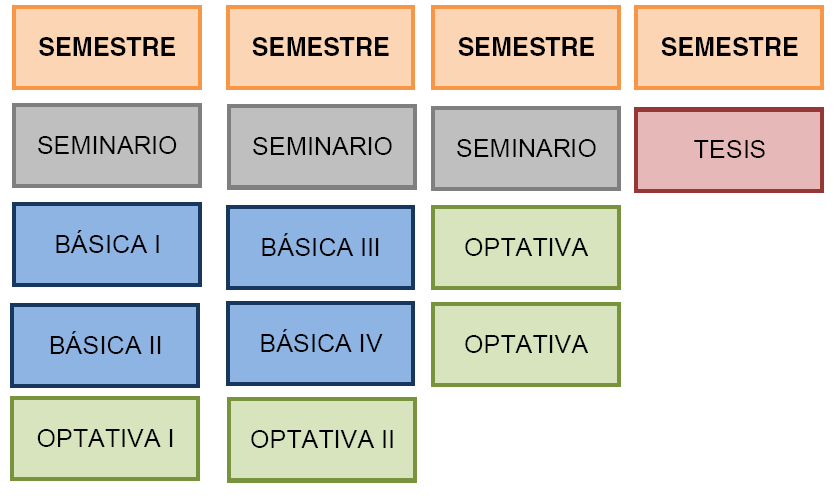Click the OPTATIVA II box

(322, 440)
